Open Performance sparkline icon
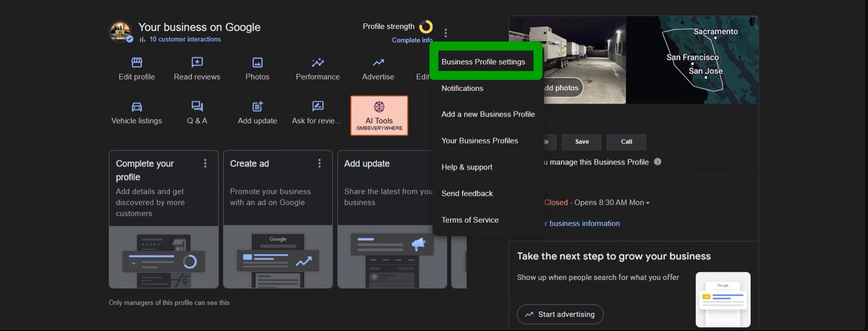Image resolution: width=868 pixels, height=331 pixels. click(317, 62)
